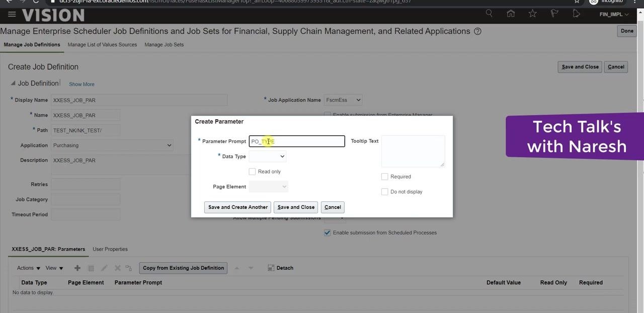This screenshot has width=644, height=313.
Task: Click the Job Category field
Action: pos(86,200)
